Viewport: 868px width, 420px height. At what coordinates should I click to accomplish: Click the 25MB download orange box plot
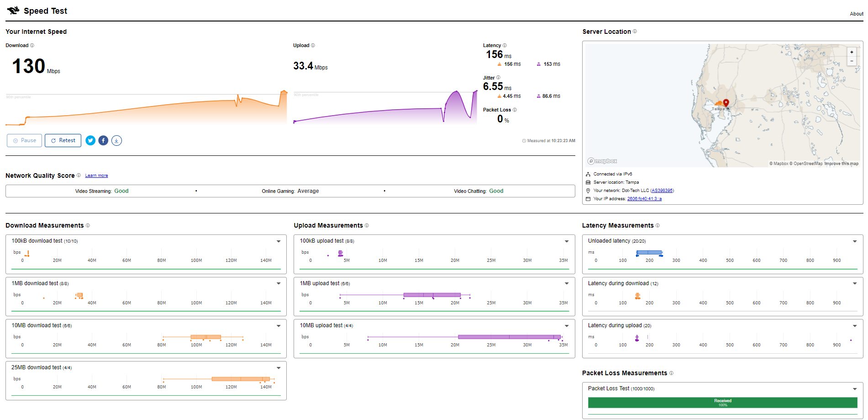click(241, 379)
